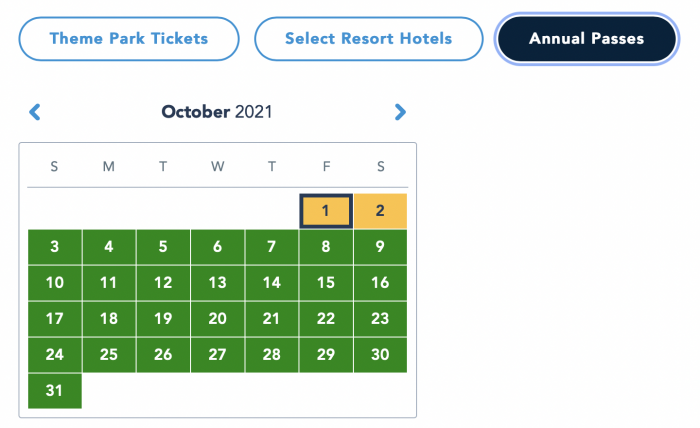Switch to Theme Park Tickets tab

tap(129, 39)
